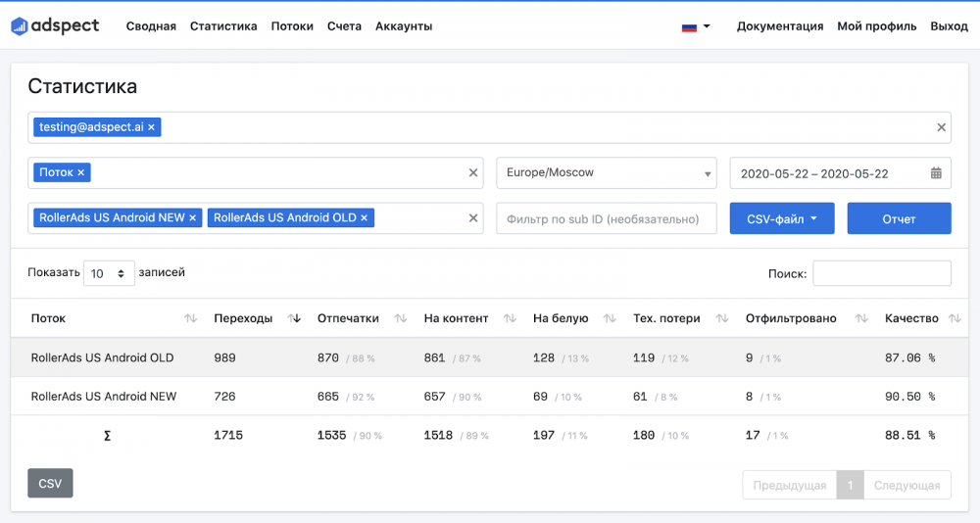Open Статистика menu item
The image size is (980, 523).
[223, 26]
